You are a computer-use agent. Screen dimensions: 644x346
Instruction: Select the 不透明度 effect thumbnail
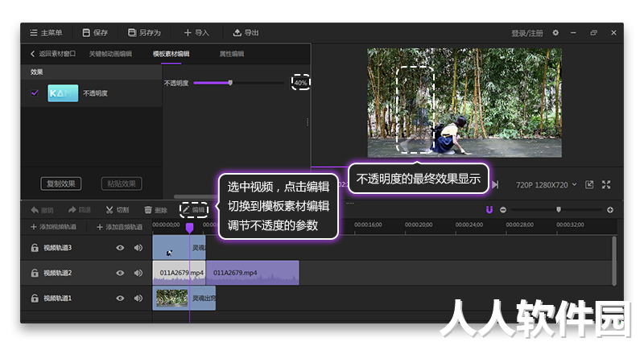(x=63, y=93)
